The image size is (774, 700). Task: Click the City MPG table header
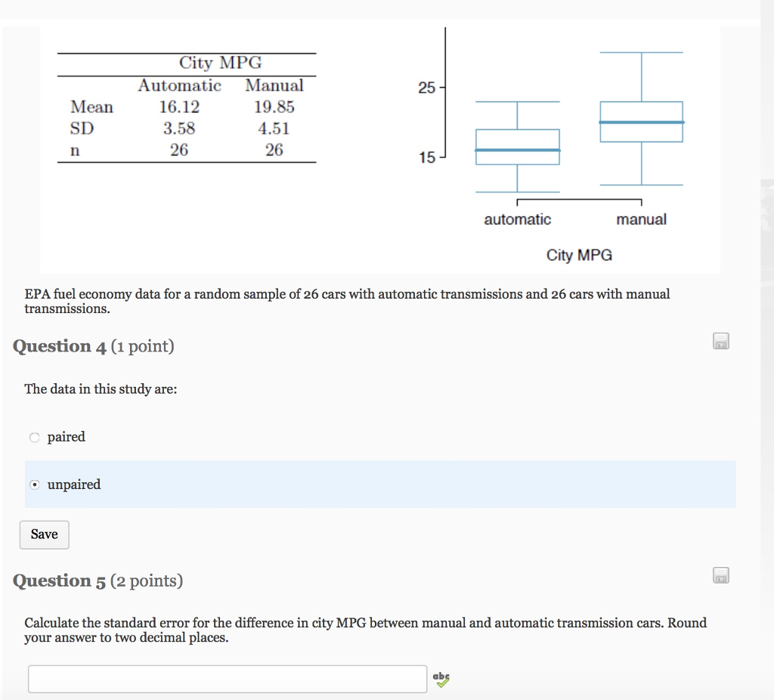(219, 63)
